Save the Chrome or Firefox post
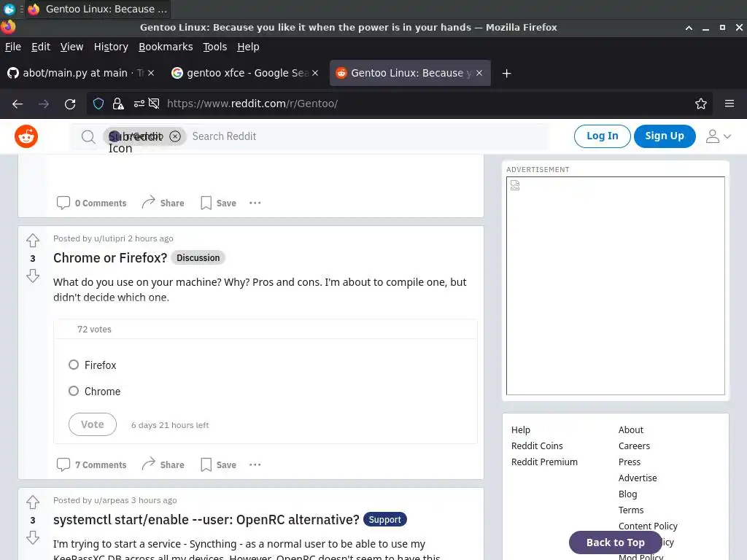This screenshot has height=560, width=747. click(218, 464)
